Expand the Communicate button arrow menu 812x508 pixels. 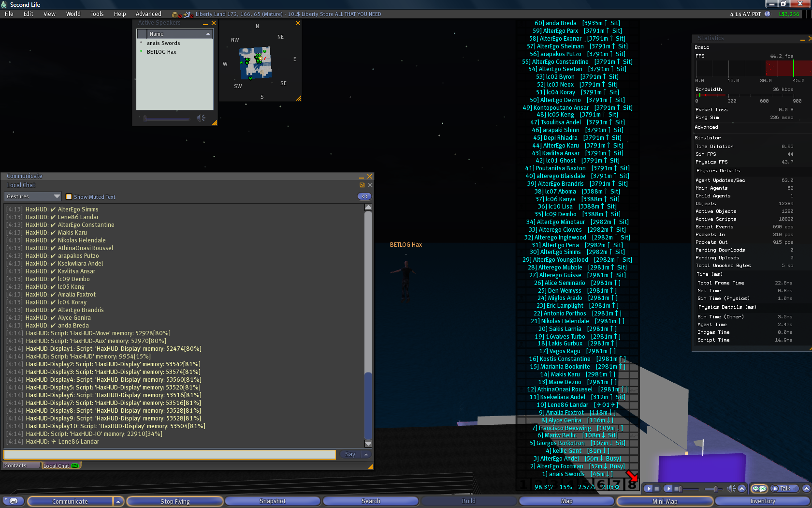pyautogui.click(x=118, y=502)
